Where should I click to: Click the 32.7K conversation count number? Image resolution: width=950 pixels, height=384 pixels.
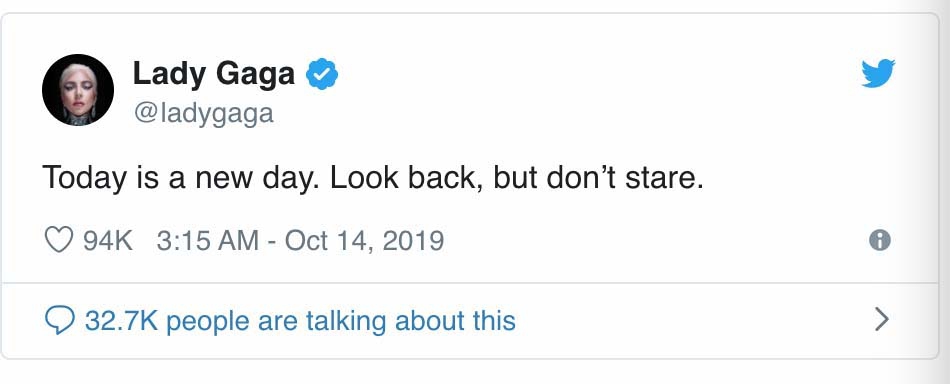click(121, 320)
